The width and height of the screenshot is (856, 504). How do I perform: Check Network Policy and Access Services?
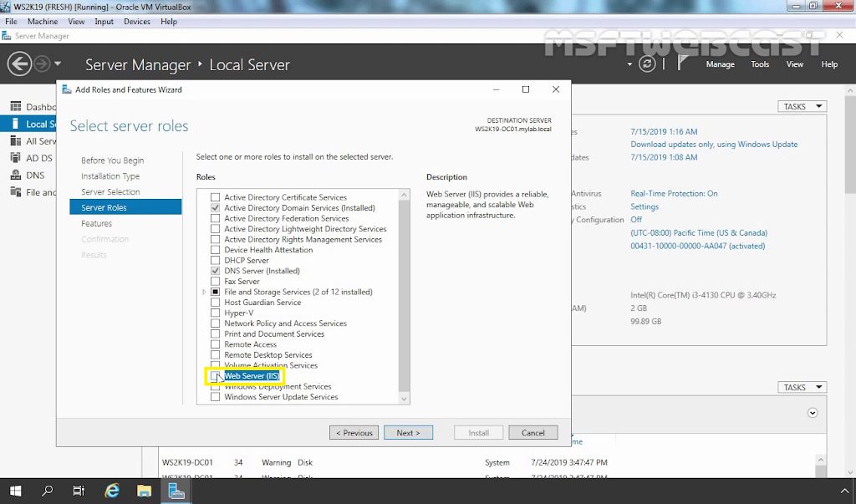click(216, 323)
